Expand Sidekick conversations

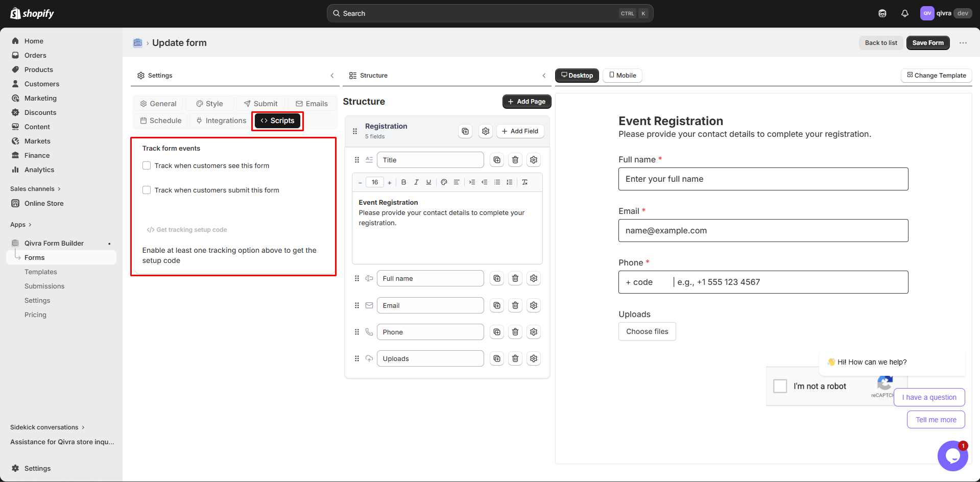(47, 427)
